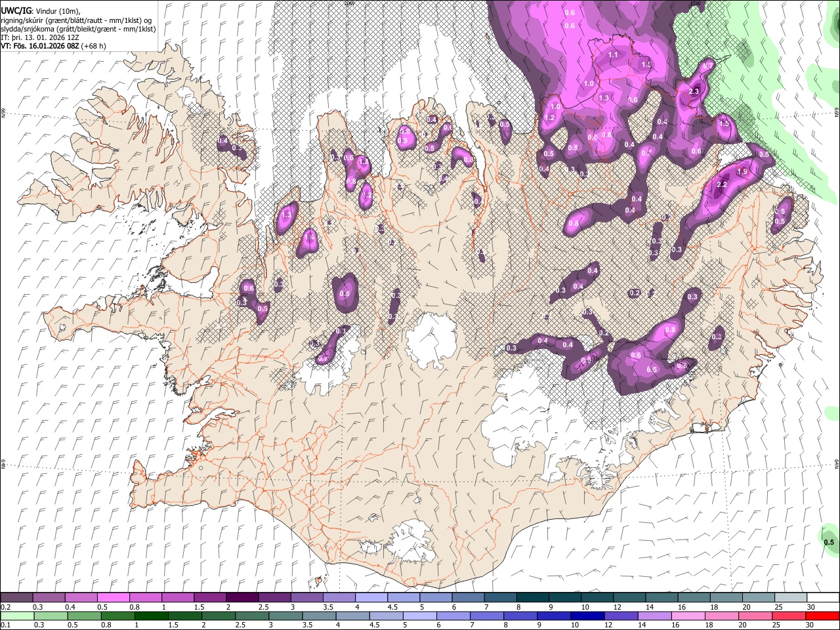Click the 'UWC/IG: Vindur (10m)' title text
This screenshot has width=840, height=630.
pyautogui.click(x=41, y=10)
